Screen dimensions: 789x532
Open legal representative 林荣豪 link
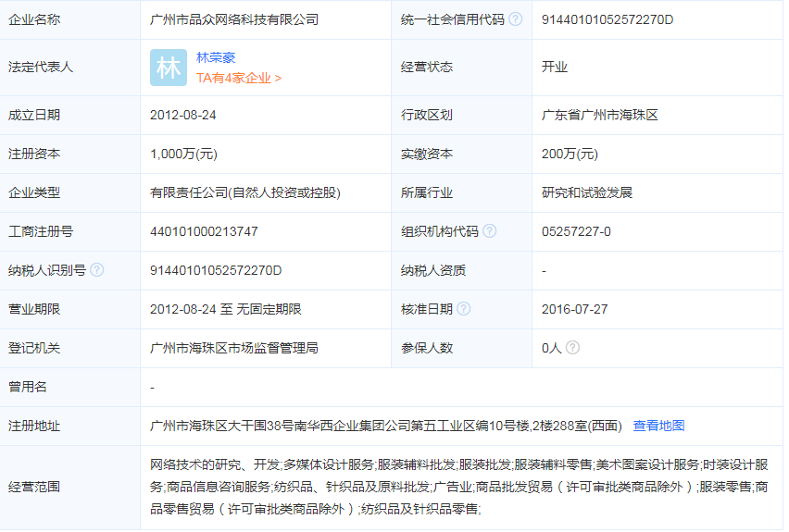(x=216, y=57)
